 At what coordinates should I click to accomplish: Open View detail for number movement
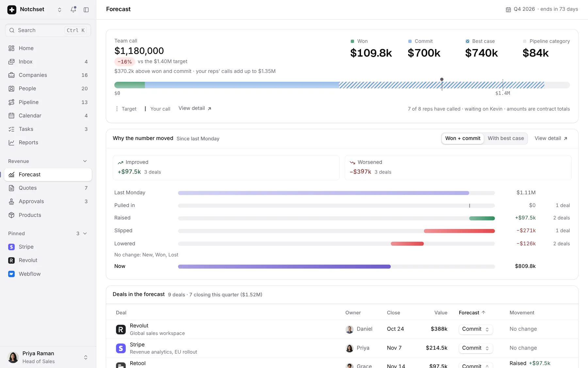551,138
